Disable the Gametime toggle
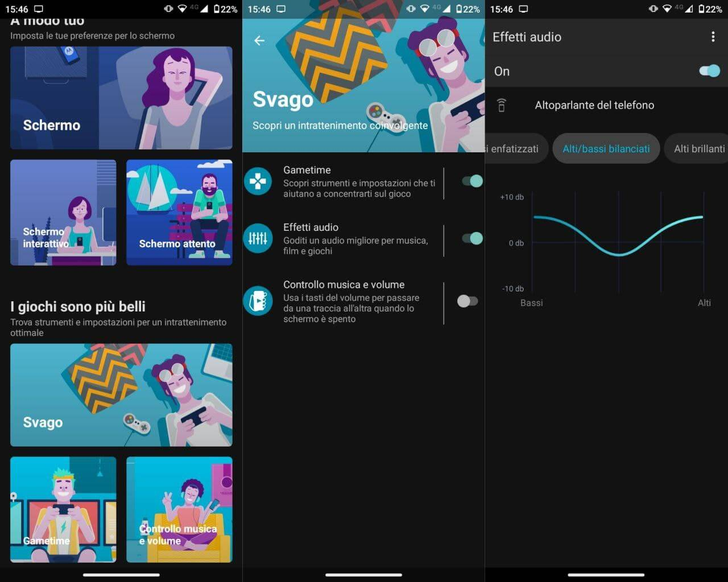Image resolution: width=728 pixels, height=582 pixels. pyautogui.click(x=471, y=181)
